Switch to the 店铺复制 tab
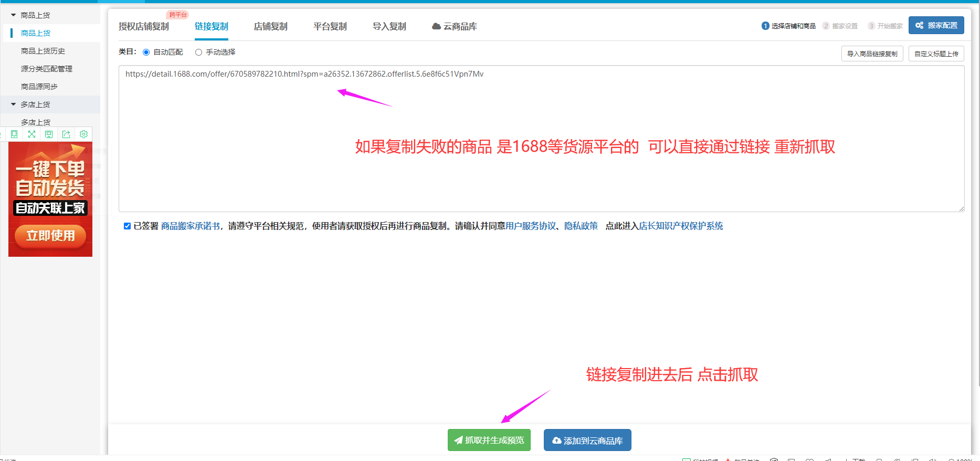 (270, 26)
